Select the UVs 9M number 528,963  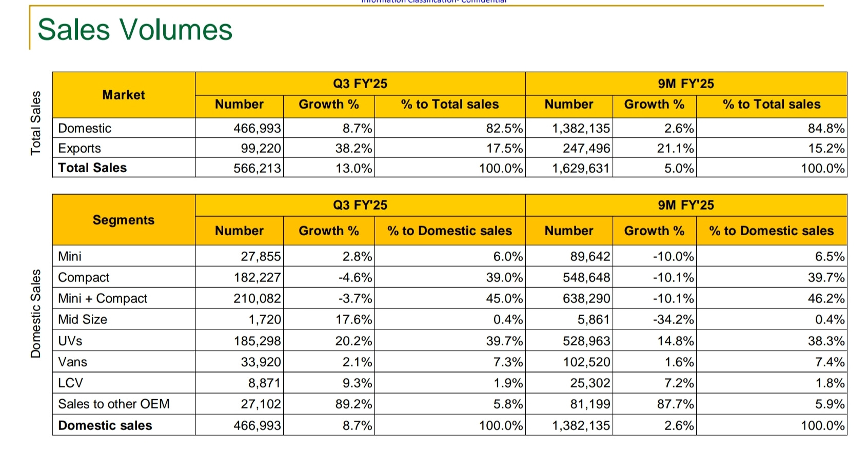587,341
